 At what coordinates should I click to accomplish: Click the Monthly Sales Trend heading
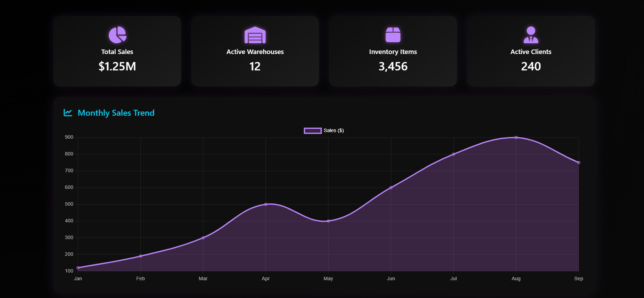[x=116, y=113]
